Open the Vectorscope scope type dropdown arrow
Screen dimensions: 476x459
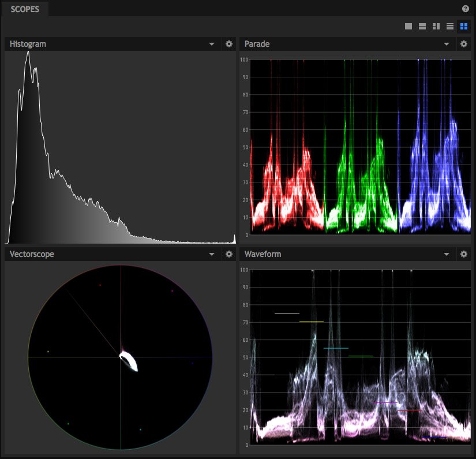(x=212, y=254)
